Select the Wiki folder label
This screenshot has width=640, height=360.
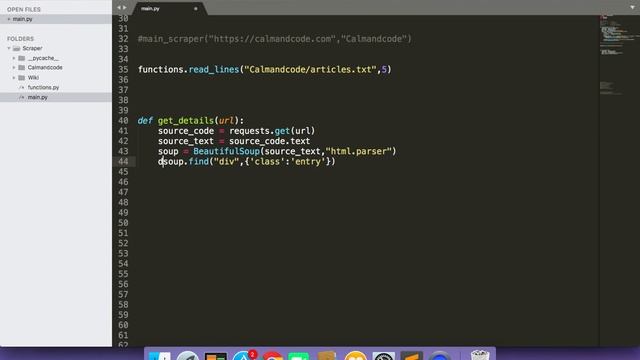click(x=33, y=78)
